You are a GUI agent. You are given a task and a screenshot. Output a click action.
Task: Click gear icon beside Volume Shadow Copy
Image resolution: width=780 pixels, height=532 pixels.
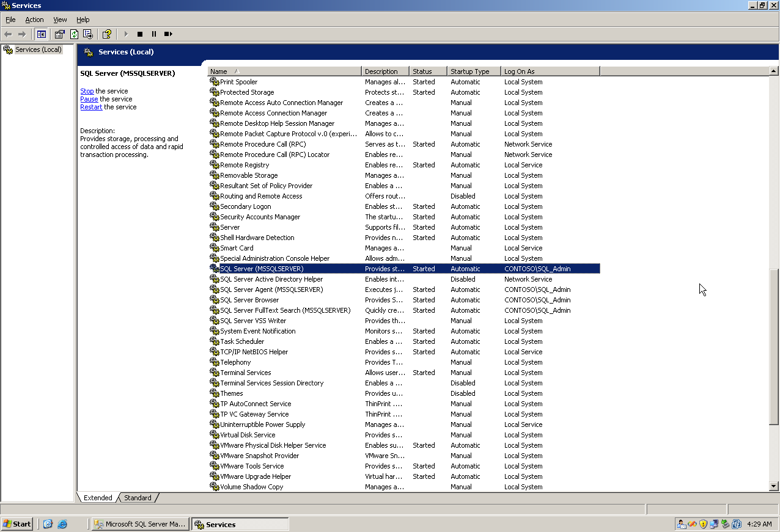pyautogui.click(x=214, y=487)
